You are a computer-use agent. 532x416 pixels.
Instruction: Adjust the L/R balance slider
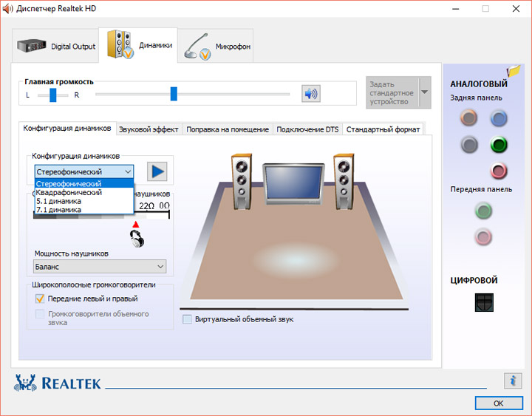coord(53,95)
